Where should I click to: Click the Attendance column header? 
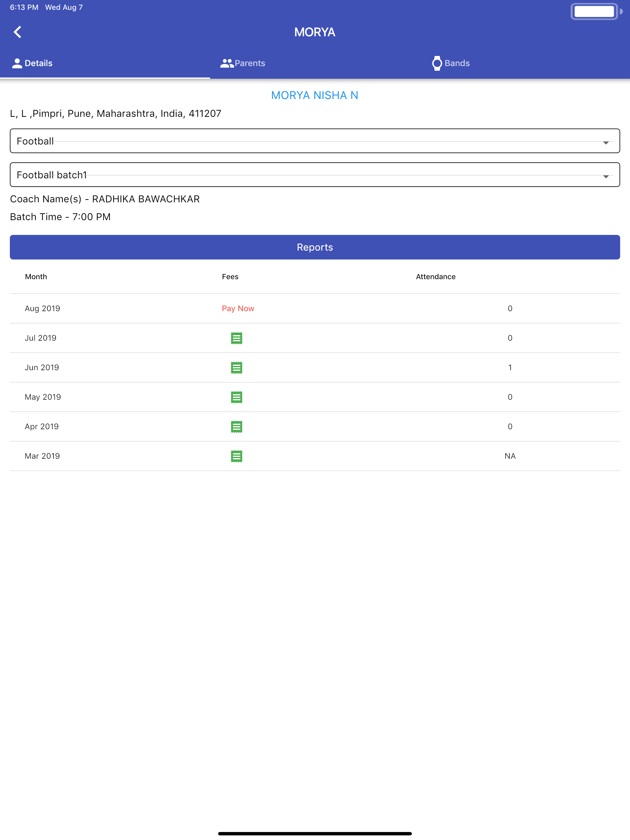(436, 277)
